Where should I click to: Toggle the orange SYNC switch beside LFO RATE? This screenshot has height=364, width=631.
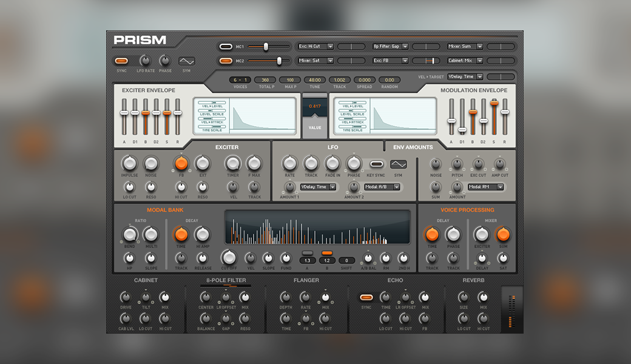[x=121, y=61]
